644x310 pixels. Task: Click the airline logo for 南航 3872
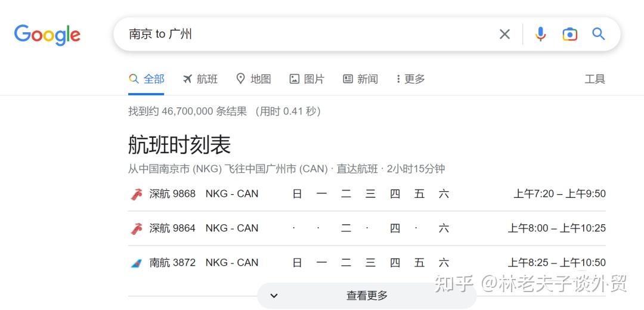click(x=137, y=263)
